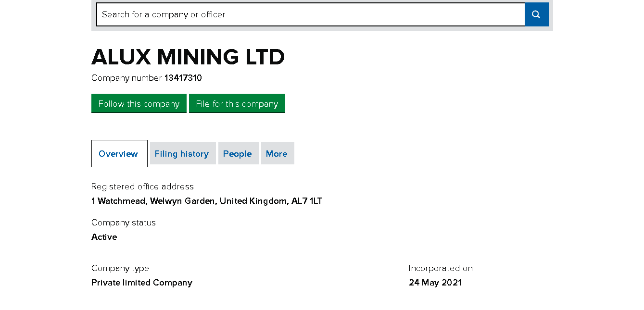644x310 pixels.
Task: Click the 24 May 2021 incorporation date
Action: coord(435,283)
